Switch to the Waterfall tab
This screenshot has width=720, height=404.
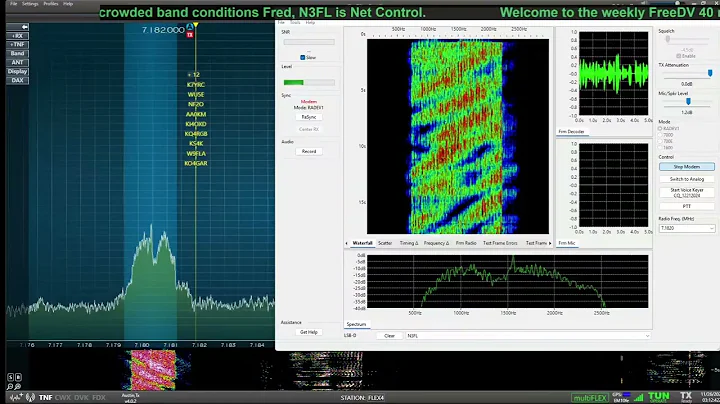pyautogui.click(x=362, y=243)
